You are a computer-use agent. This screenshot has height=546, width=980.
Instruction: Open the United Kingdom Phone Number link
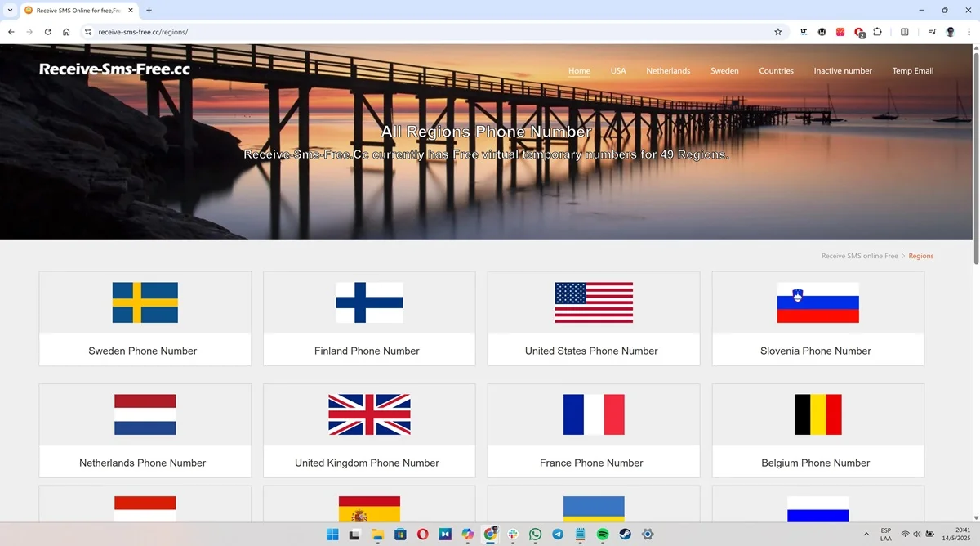[x=367, y=463]
